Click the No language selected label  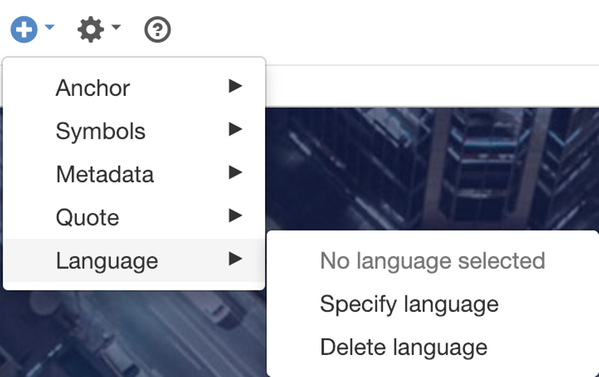(433, 261)
